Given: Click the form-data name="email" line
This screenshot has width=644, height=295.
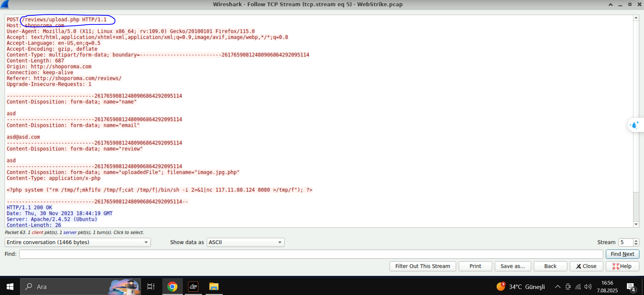Looking at the screenshot, I should (73, 125).
